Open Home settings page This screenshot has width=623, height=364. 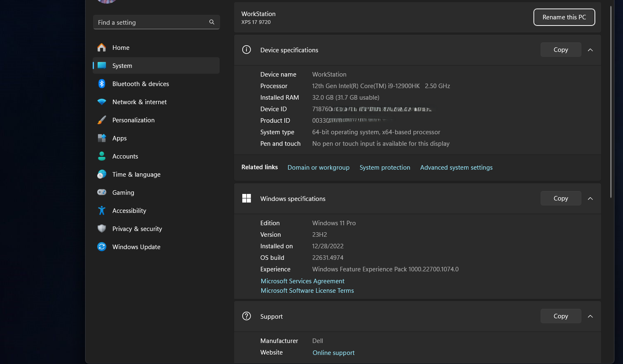156,47
